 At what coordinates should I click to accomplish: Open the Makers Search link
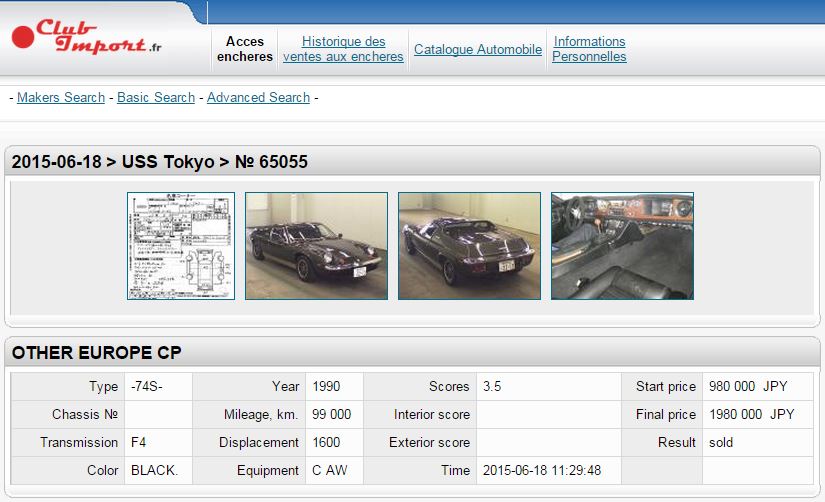(x=61, y=98)
